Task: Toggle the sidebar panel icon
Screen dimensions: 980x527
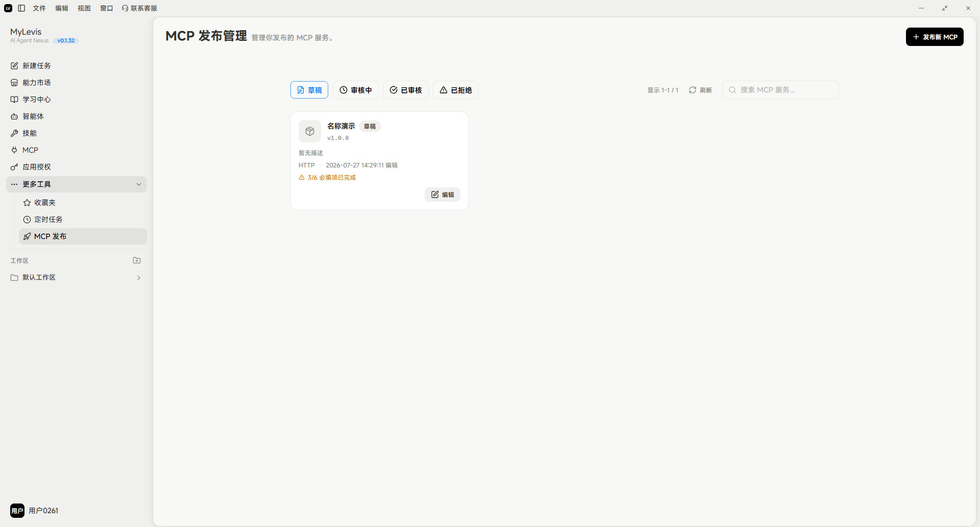Action: click(x=21, y=8)
